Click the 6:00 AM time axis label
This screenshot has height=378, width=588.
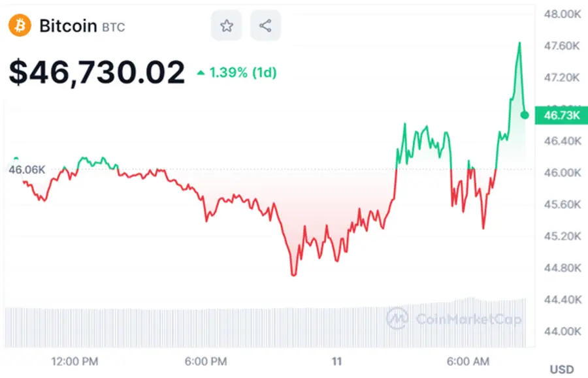pyautogui.click(x=467, y=361)
